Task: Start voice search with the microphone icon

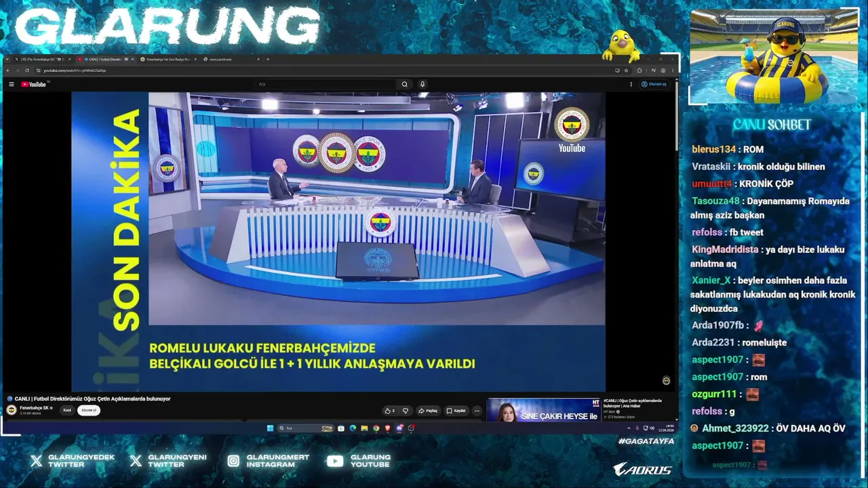Action: (422, 84)
